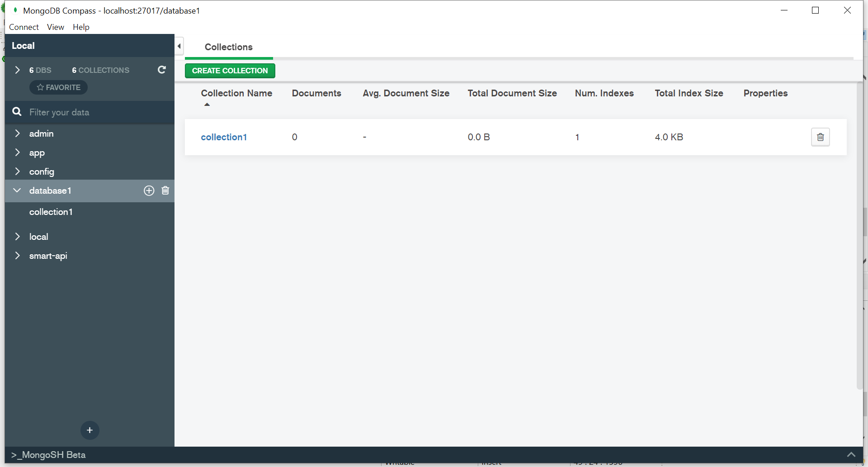Screen dimensions: 868x467
Task: Open the View menu
Action: point(56,27)
